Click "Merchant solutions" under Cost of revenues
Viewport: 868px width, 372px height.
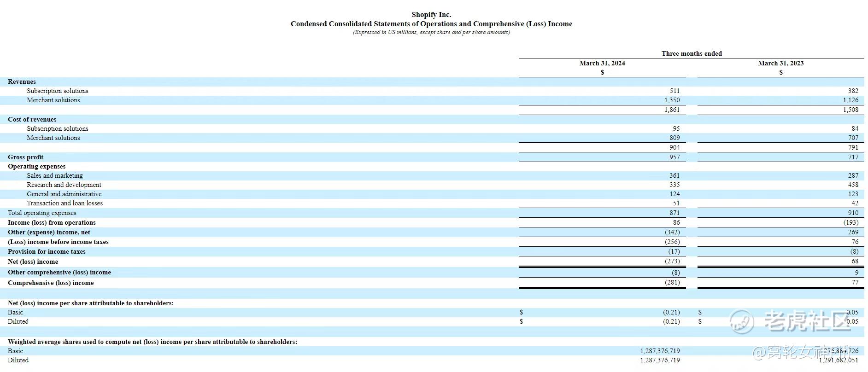click(x=53, y=138)
